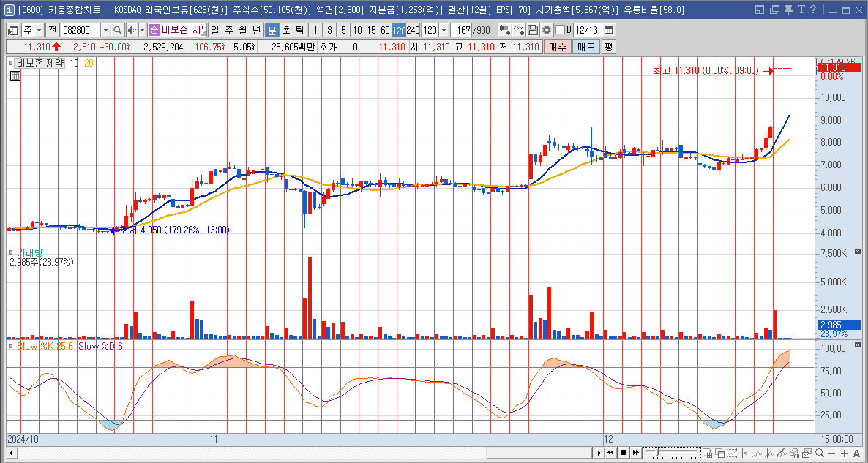Select 분 (minute) chart period
The height and width of the screenshot is (463, 868).
pyautogui.click(x=272, y=31)
